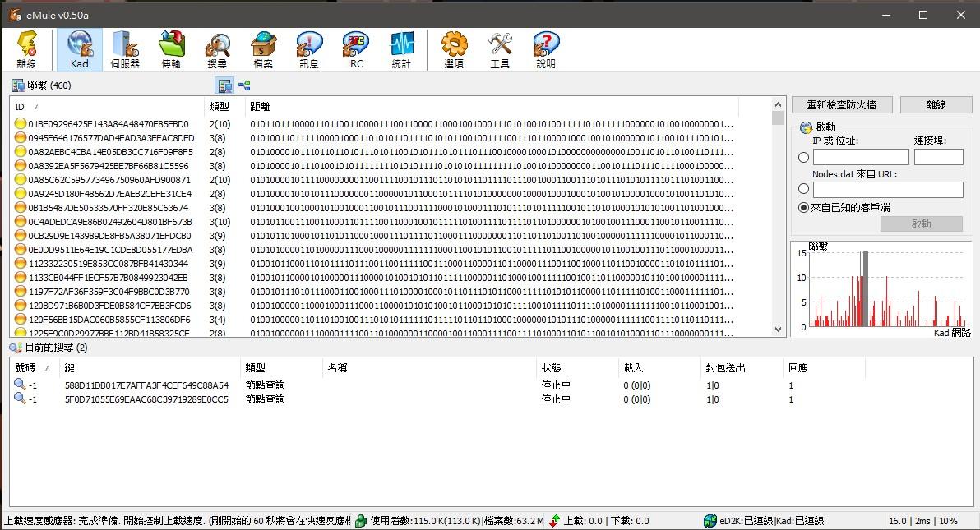The width and height of the screenshot is (980, 530).
Task: Select the from known clients (來自已知的客戶端) radio
Action: pyautogui.click(x=804, y=208)
